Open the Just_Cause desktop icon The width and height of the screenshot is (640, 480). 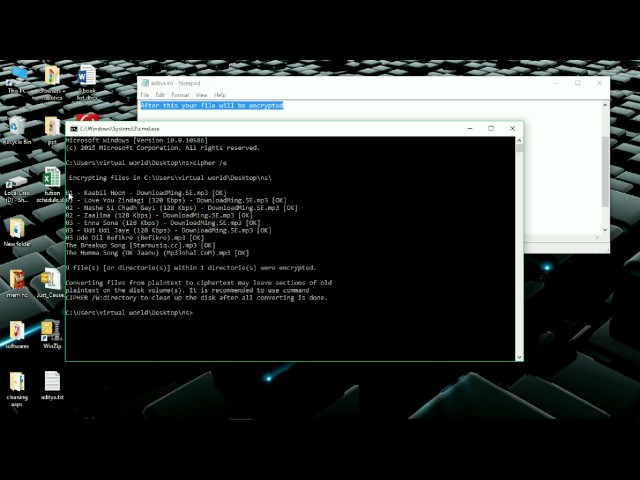pyautogui.click(x=51, y=283)
